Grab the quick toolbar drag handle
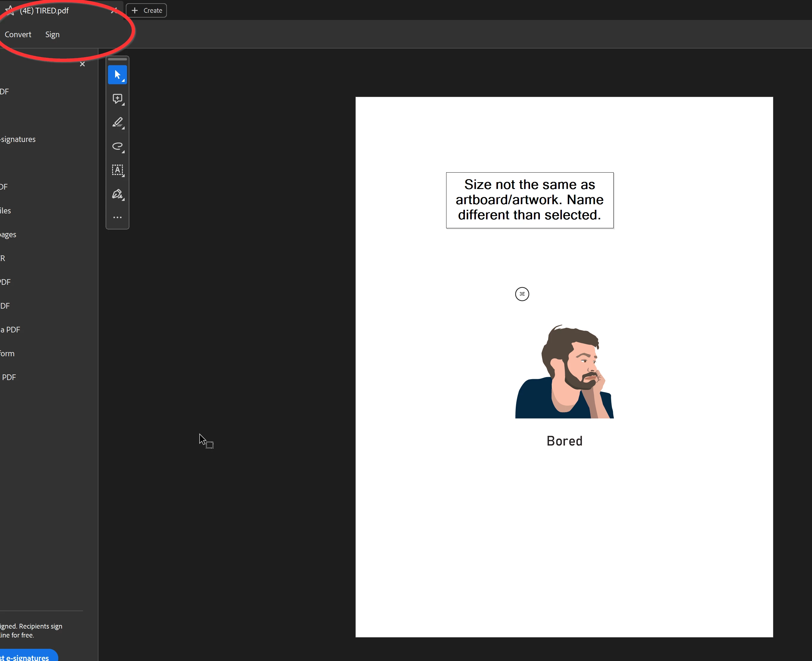This screenshot has height=661, width=812. pos(117,60)
